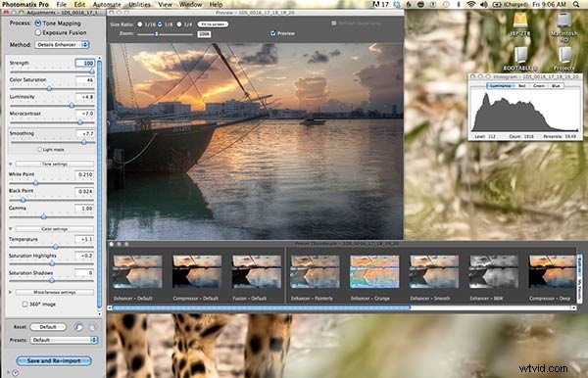
Task: Click the volume speaker icon
Action: pyautogui.click(x=484, y=4)
